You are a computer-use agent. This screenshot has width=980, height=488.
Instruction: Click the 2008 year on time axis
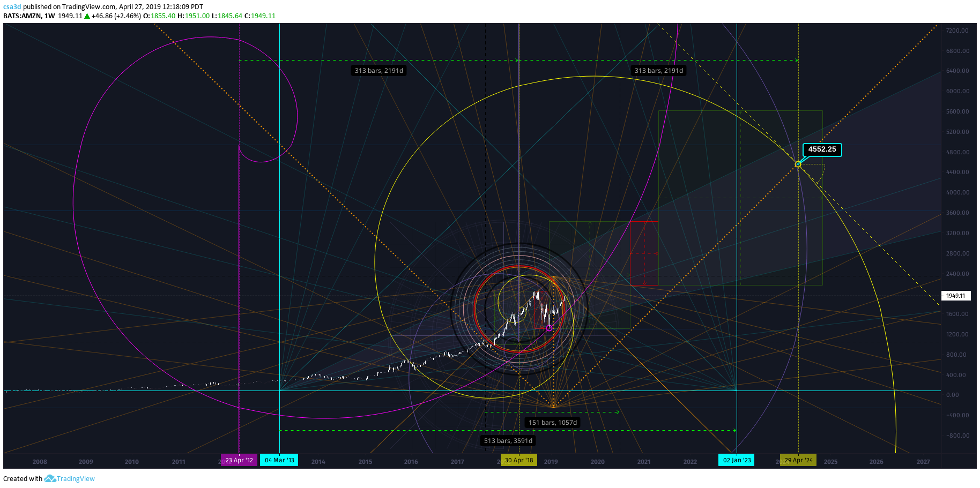point(40,462)
